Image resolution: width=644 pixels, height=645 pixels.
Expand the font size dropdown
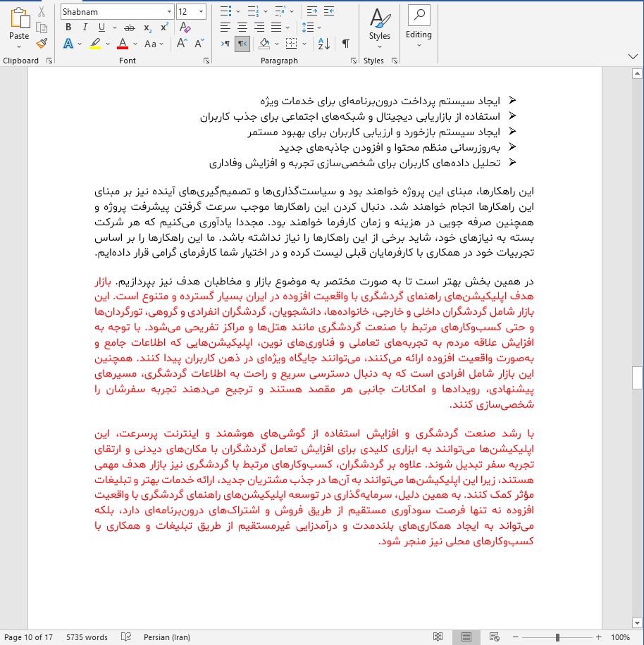[202, 12]
